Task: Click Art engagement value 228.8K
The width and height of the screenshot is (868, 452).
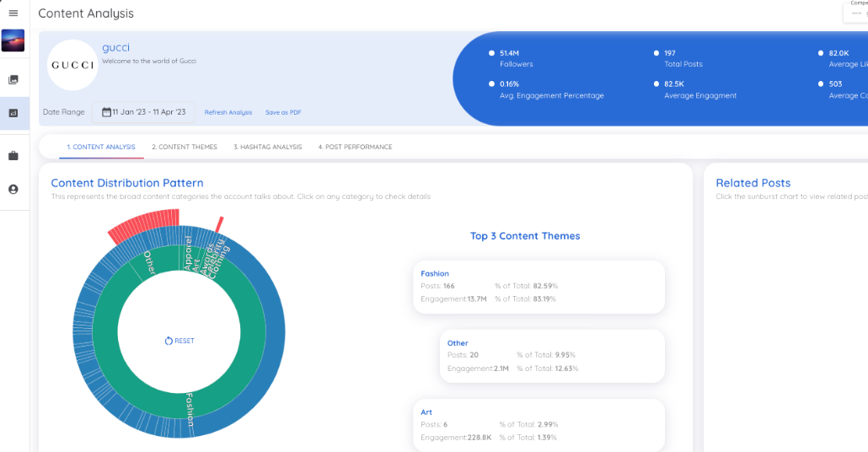Action: (x=480, y=438)
